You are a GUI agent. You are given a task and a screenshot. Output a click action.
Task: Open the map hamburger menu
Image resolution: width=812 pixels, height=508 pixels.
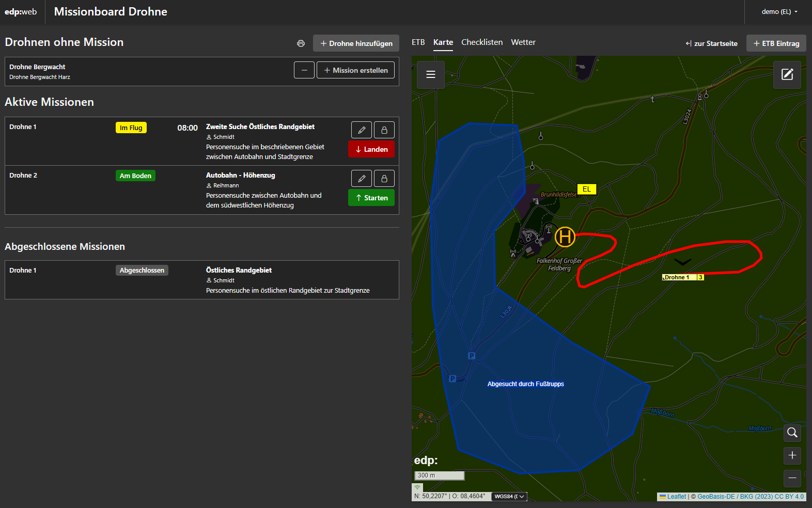430,74
